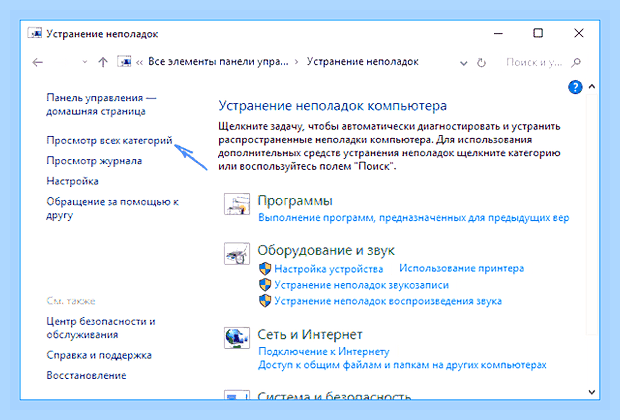The image size is (620, 420).
Task: Open Настройка устройства troubleshooter
Action: (x=329, y=269)
